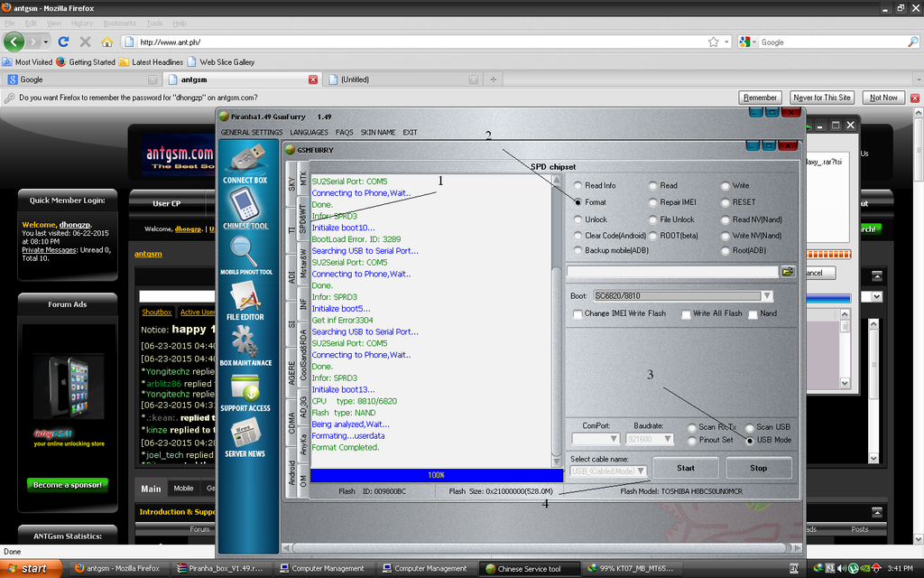This screenshot has height=578, width=924.
Task: Click the Support Access download icon
Action: (245, 388)
